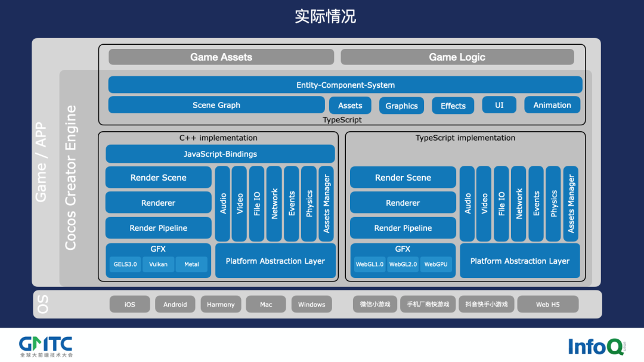Click the GMTC conference logo
The image size is (644, 362).
[46, 346]
